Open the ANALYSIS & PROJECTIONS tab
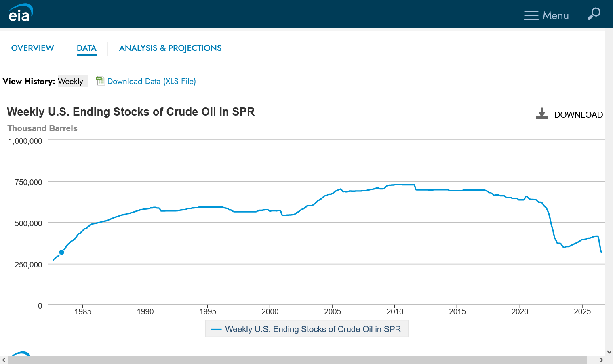Screen dimensions: 613x364 [171, 48]
